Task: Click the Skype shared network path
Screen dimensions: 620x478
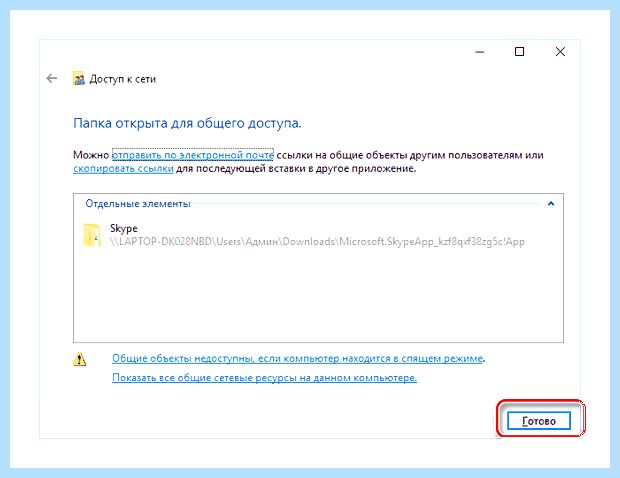Action: pos(317,242)
